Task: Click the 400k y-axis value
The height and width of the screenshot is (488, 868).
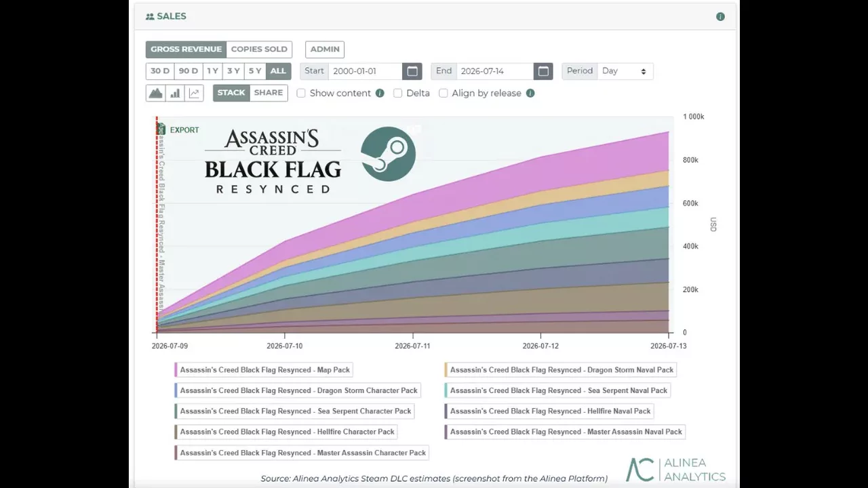Action: point(690,246)
